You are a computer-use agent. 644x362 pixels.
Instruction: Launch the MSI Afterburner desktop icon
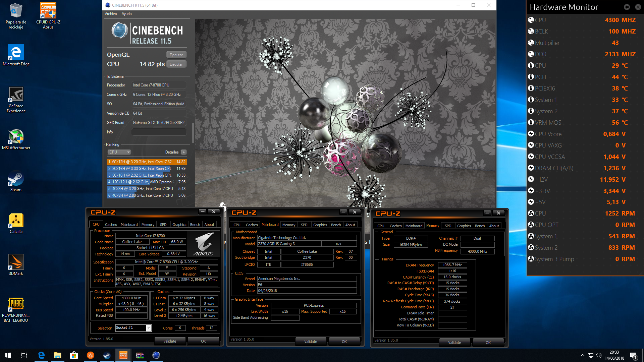pos(16,139)
